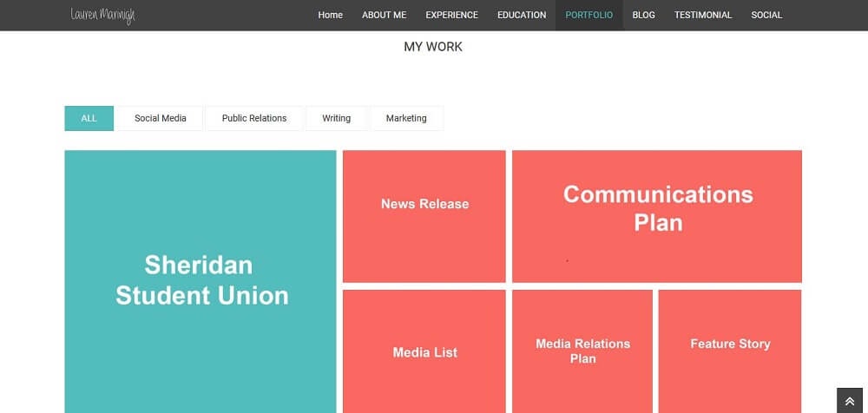This screenshot has height=413, width=868.
Task: Open the TESTIMONIAL nav section
Action: tap(703, 15)
